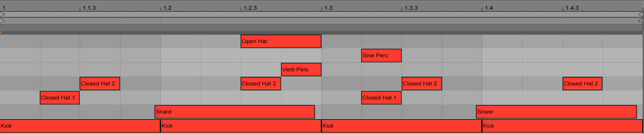Click the loop start bracket marker
The height and width of the screenshot is (134, 644).
[3, 15]
